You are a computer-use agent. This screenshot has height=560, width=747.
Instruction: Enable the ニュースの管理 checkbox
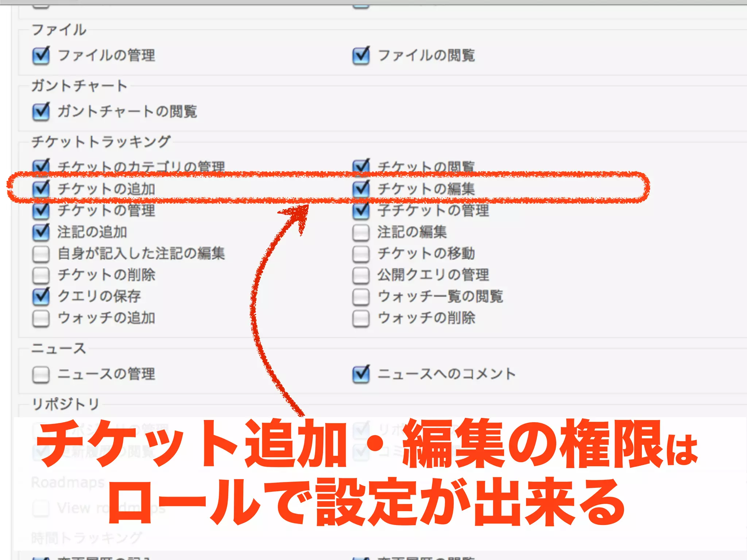point(41,375)
